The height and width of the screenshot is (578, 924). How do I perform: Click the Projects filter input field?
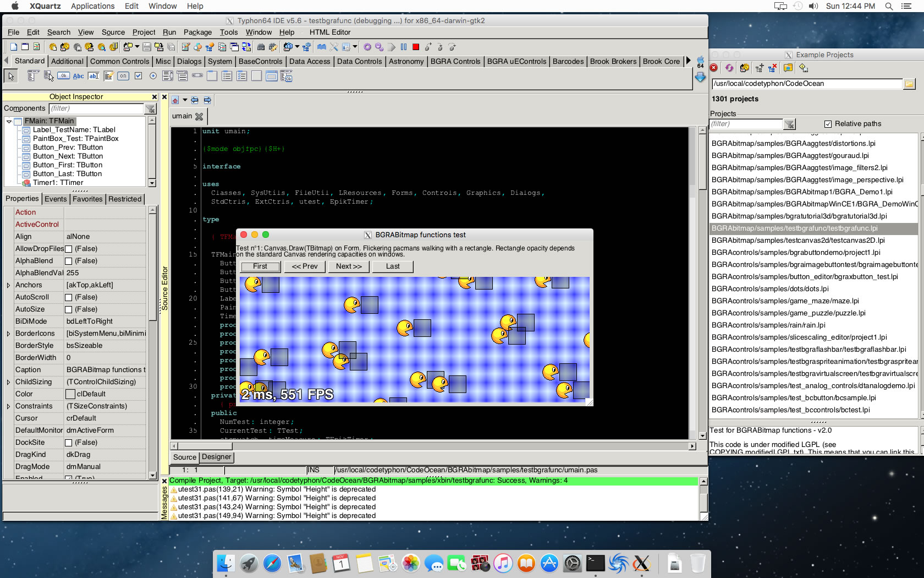[746, 124]
